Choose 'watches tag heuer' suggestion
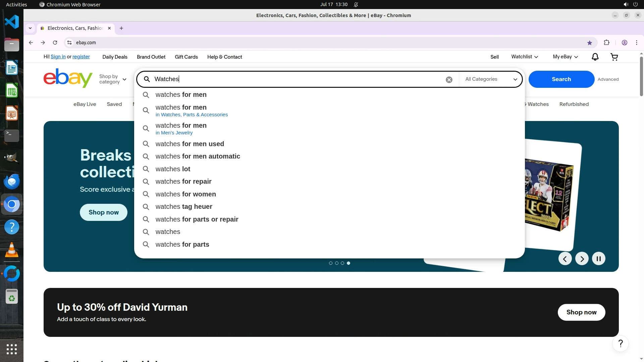Viewport: 644px width, 362px height. [183, 207]
